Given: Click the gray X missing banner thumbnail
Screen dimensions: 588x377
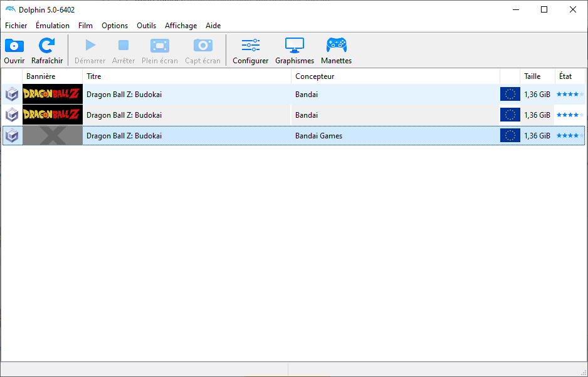Looking at the screenshot, I should [53, 136].
